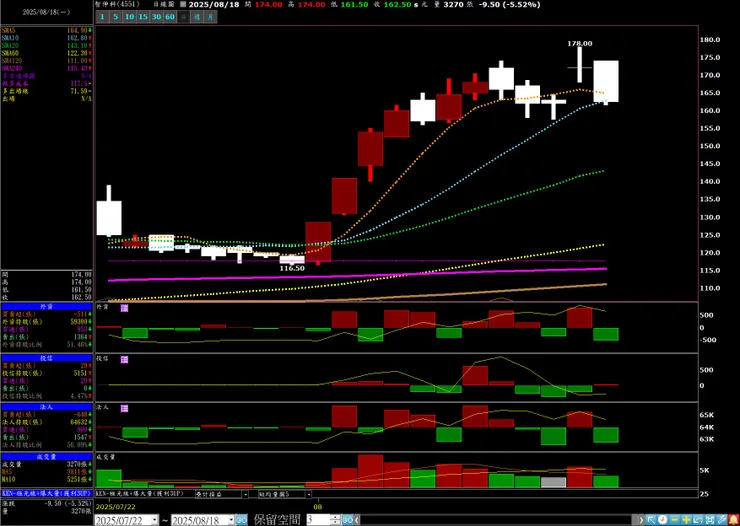Viewport: 740px width, 526px height.
Task: Click SMA60 legend row
Action: pyautogui.click(x=47, y=53)
